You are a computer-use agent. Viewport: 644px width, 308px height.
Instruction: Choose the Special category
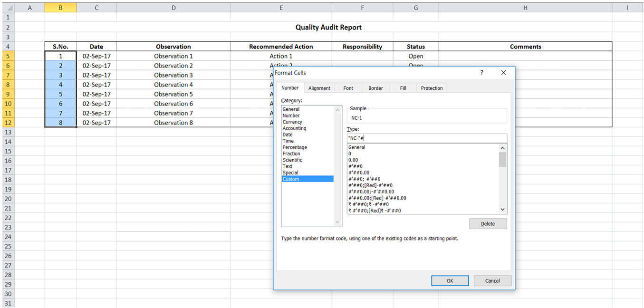point(290,173)
